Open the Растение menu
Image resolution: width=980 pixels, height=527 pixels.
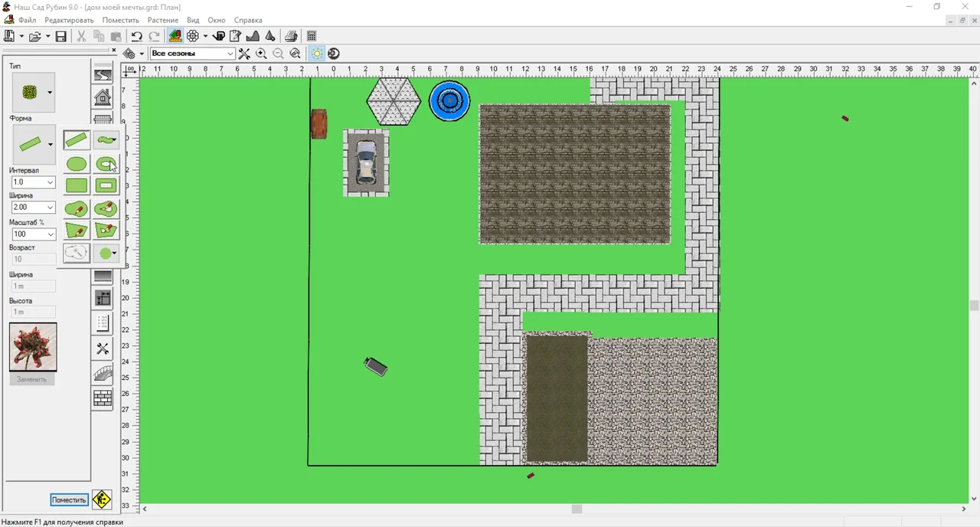[162, 20]
